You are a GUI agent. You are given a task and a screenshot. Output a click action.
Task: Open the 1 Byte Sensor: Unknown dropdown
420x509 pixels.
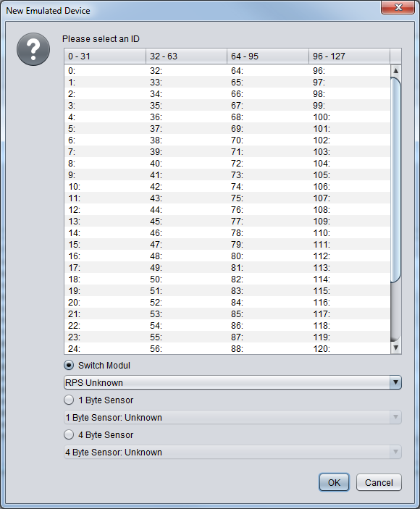[232, 417]
